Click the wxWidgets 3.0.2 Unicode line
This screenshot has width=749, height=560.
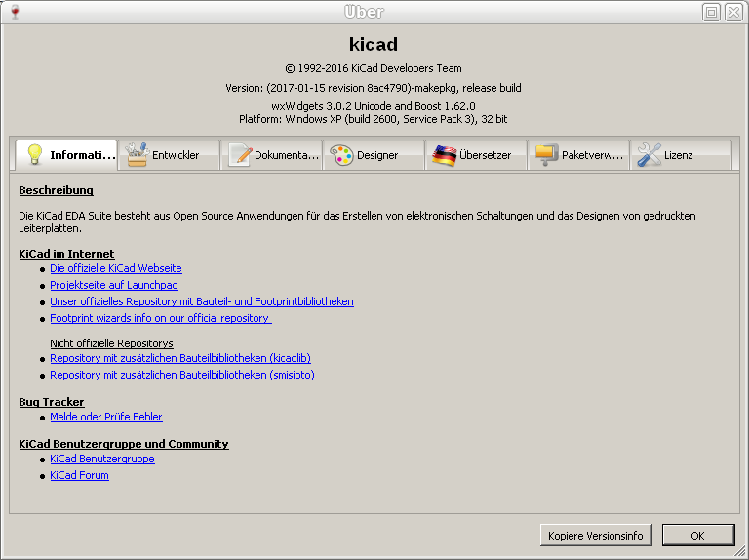[x=374, y=106]
